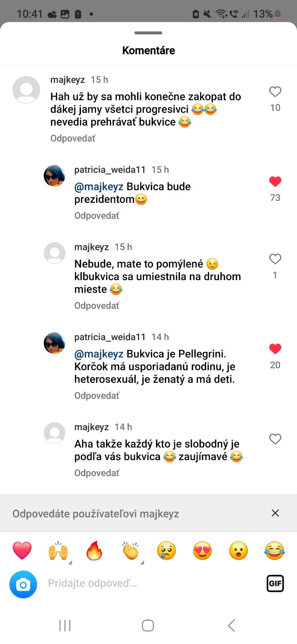Open patricia_weida11's profile picture on Pellegrini comment
The width and height of the screenshot is (297, 644).
click(x=54, y=343)
